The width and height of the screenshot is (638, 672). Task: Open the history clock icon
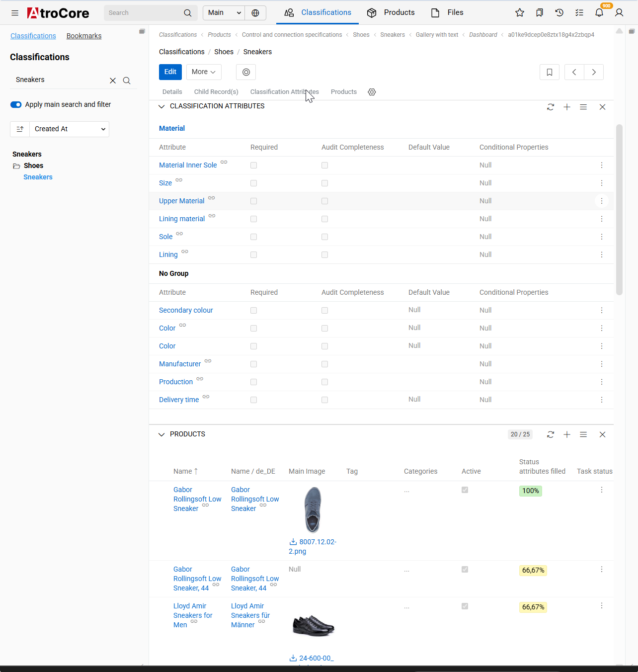tap(559, 13)
